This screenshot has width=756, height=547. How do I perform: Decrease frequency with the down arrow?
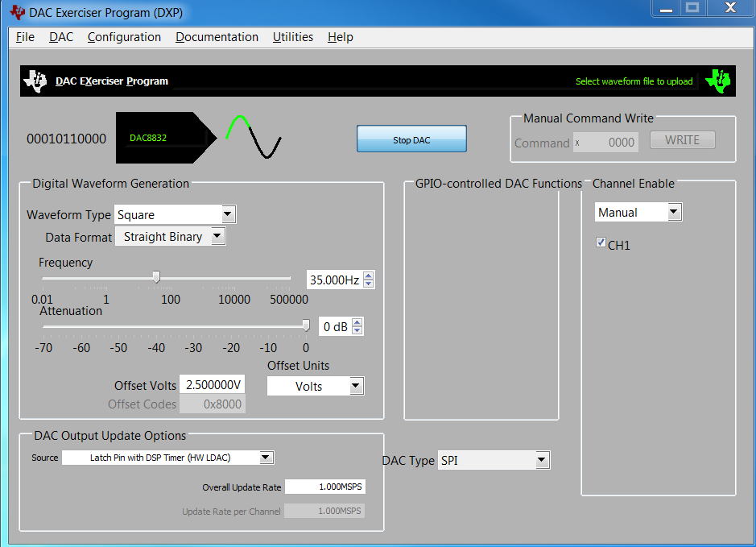[369, 284]
